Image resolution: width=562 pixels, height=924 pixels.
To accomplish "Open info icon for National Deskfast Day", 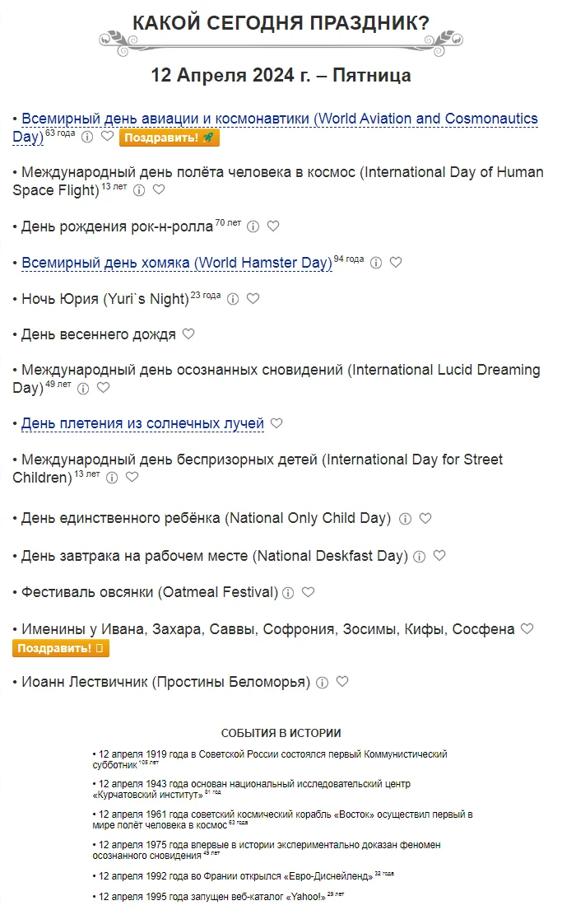I will 420,556.
